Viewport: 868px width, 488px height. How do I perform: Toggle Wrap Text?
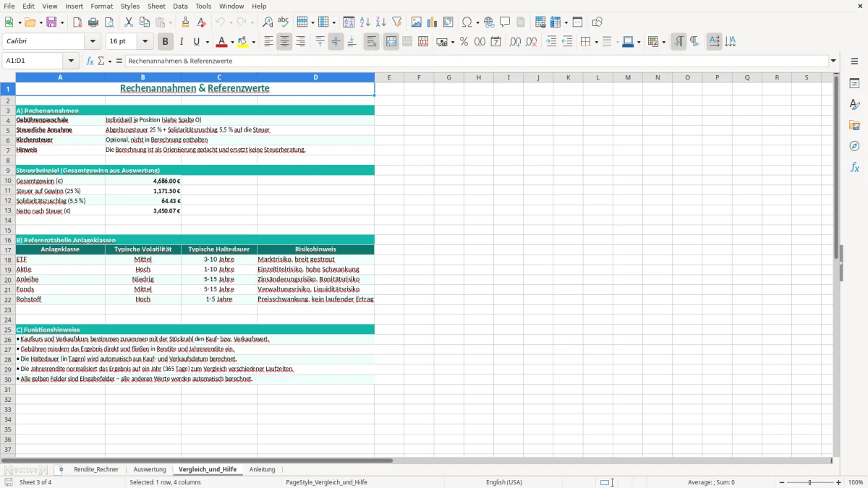pyautogui.click(x=371, y=42)
